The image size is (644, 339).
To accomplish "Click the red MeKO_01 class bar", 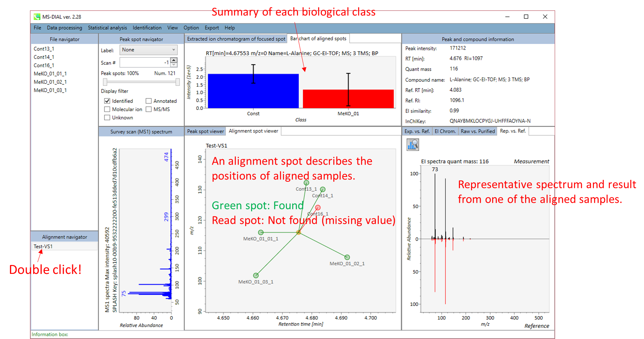I will coord(348,99).
